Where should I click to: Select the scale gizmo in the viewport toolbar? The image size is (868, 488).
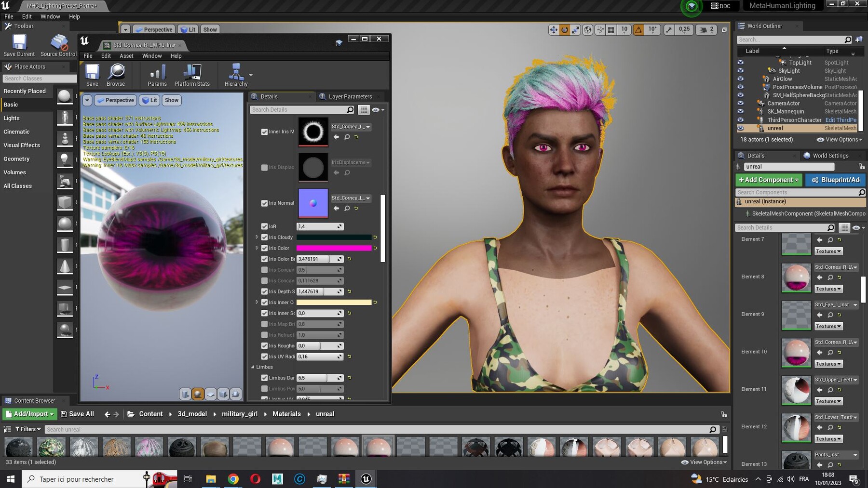click(575, 30)
